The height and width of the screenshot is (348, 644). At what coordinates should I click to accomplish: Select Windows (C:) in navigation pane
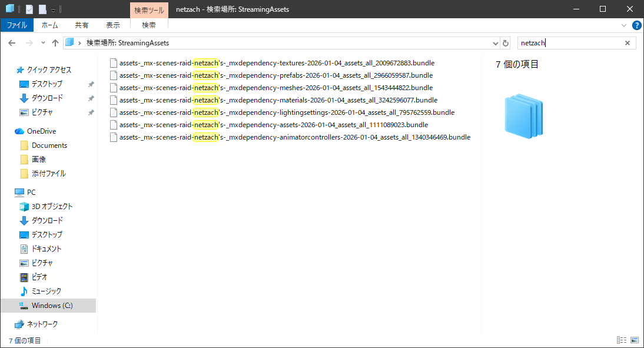pyautogui.click(x=52, y=306)
